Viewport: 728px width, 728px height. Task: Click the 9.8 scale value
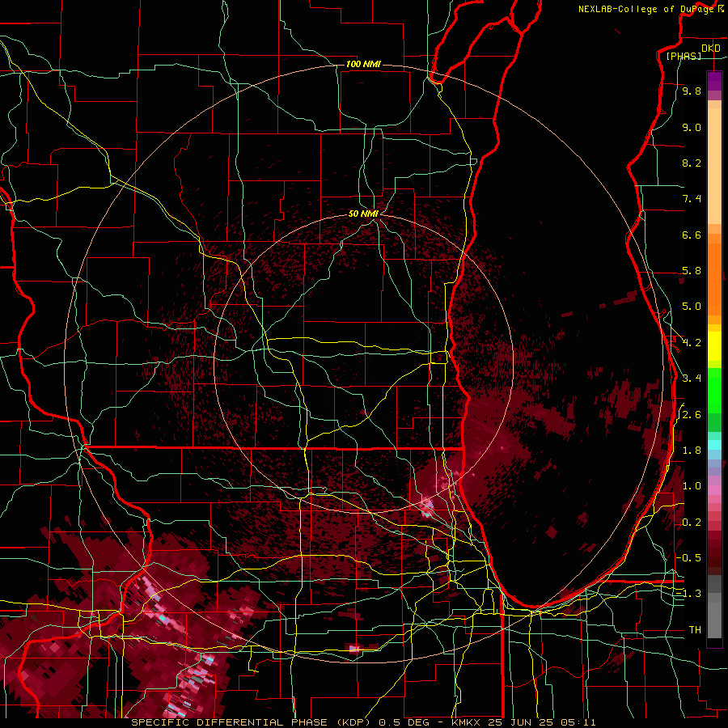[x=692, y=91]
